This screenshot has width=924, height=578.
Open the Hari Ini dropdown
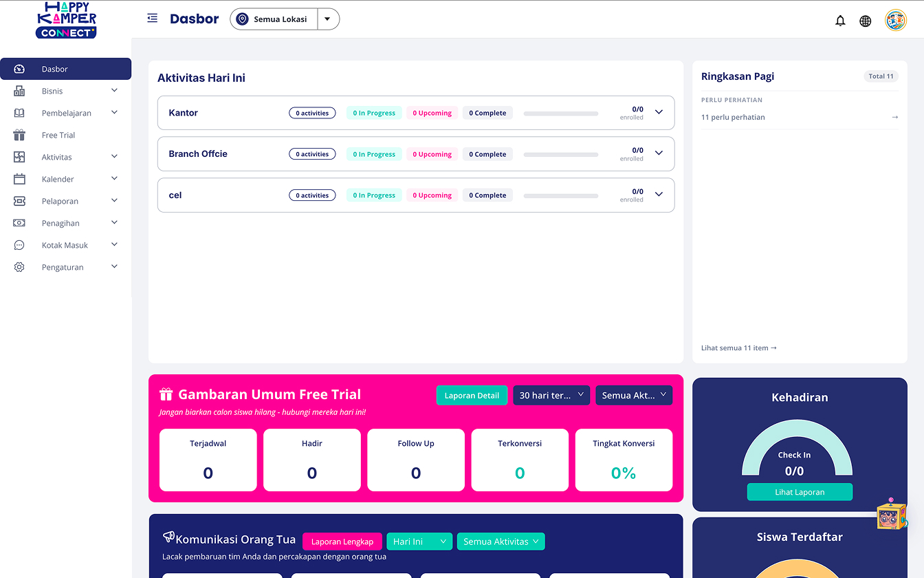coord(419,542)
